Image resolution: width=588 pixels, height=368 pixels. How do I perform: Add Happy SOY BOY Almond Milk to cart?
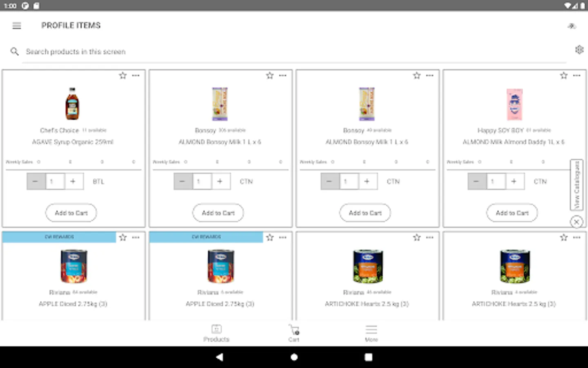512,213
